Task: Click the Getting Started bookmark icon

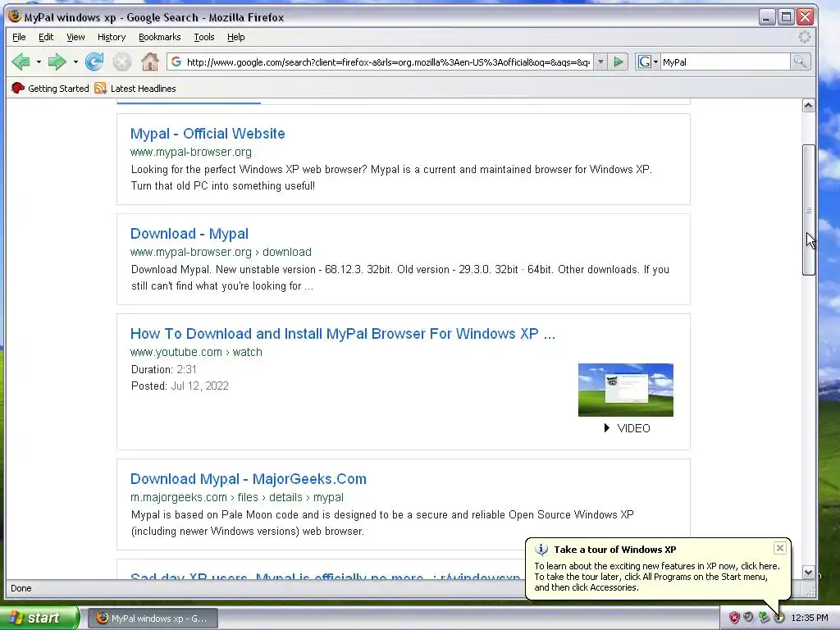Action: [x=18, y=89]
